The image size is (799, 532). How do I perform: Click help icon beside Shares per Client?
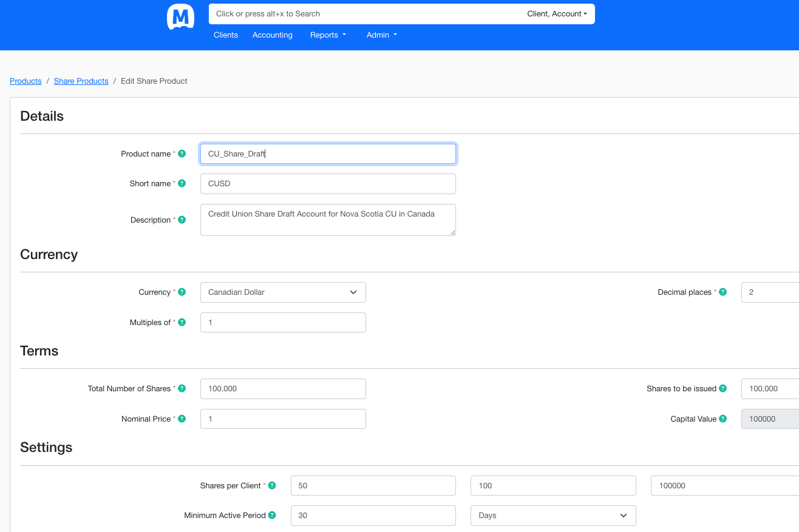[272, 486]
